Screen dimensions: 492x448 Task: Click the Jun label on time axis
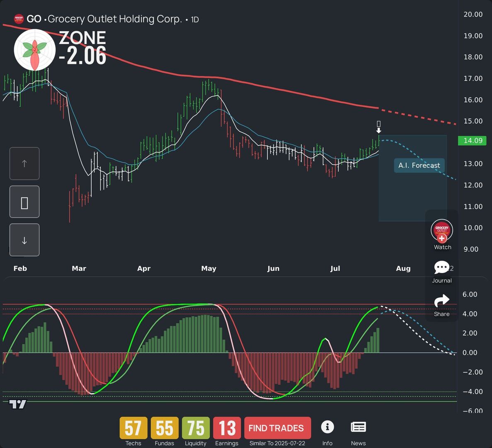273,268
